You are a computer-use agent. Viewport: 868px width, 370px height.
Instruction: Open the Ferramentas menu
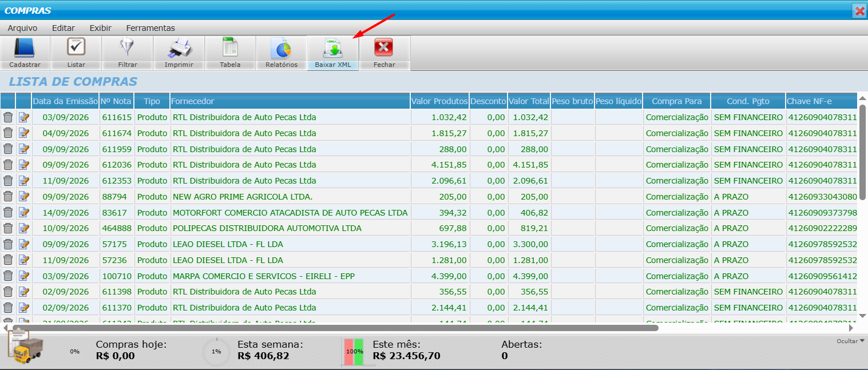150,27
